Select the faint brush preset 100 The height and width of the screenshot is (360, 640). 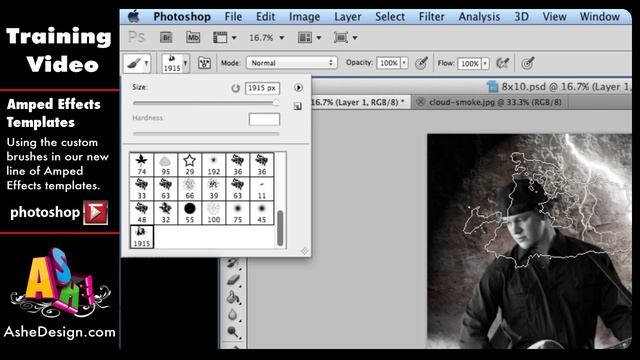213,213
